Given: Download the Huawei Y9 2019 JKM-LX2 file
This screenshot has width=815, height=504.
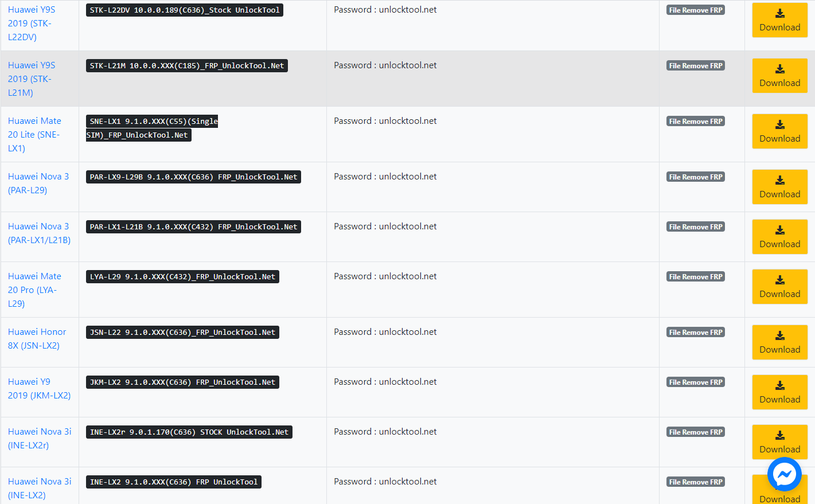Looking at the screenshot, I should click(779, 392).
